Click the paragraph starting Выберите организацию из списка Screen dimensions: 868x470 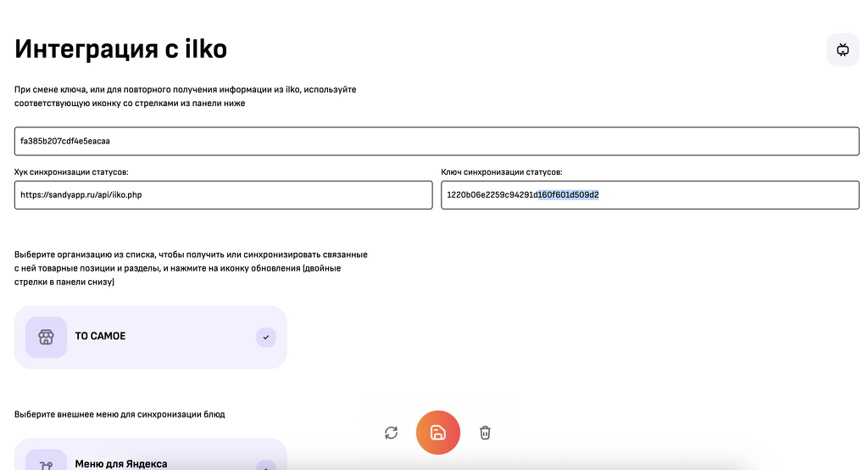[191, 268]
